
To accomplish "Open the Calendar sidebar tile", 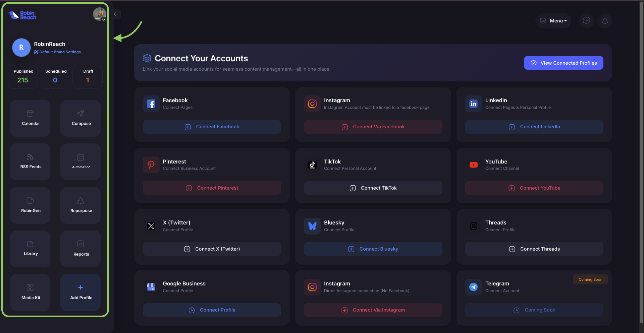I will [30, 118].
